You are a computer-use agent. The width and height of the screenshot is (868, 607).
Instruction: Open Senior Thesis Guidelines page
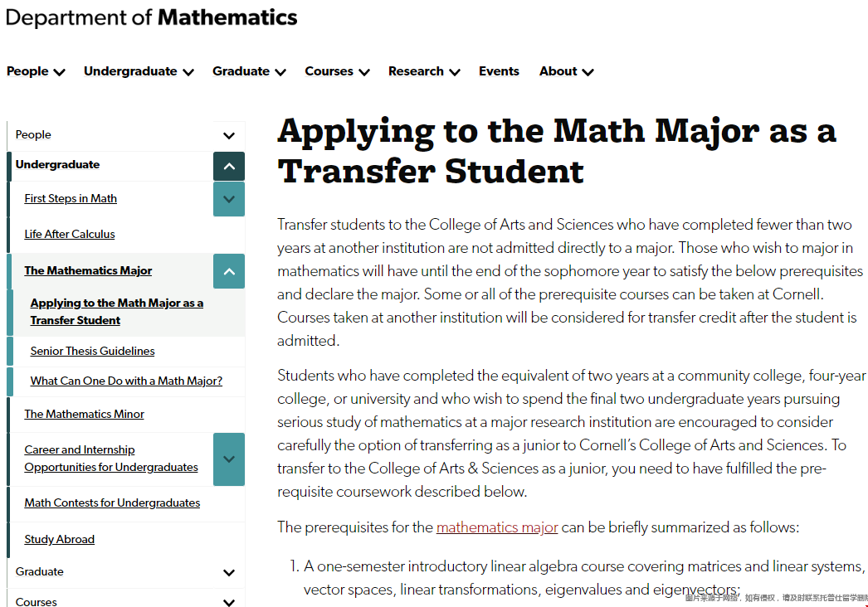tap(92, 352)
